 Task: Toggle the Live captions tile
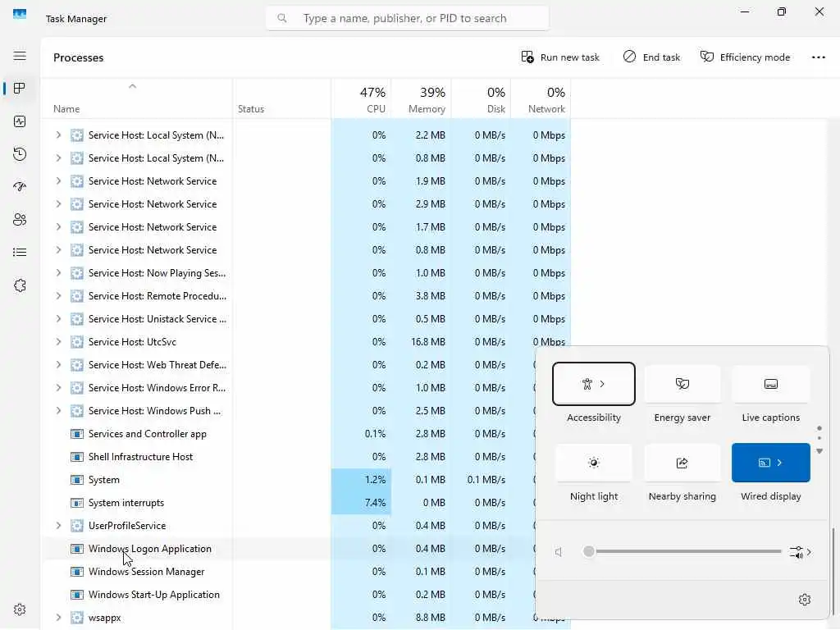[771, 384]
